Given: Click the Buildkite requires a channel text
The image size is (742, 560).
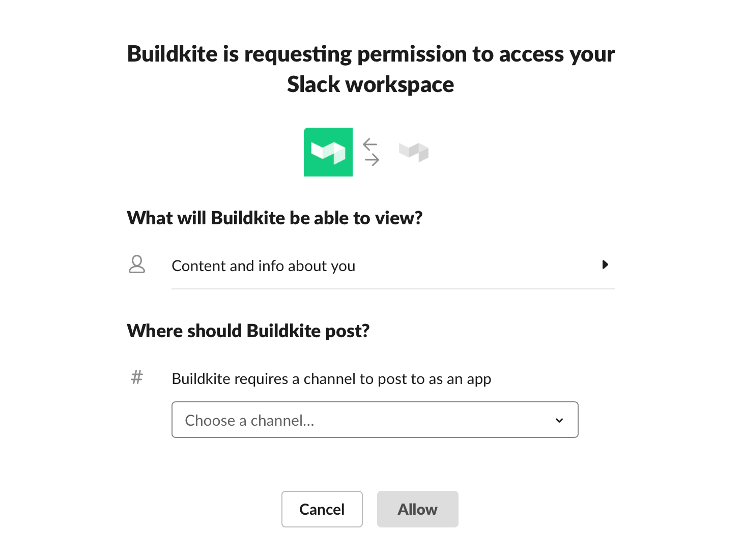Looking at the screenshot, I should click(332, 378).
